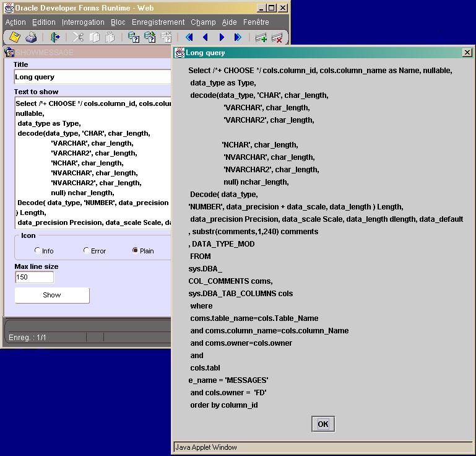The height and width of the screenshot is (456, 476).
Task: Open the Enregistrement menu
Action: (158, 22)
